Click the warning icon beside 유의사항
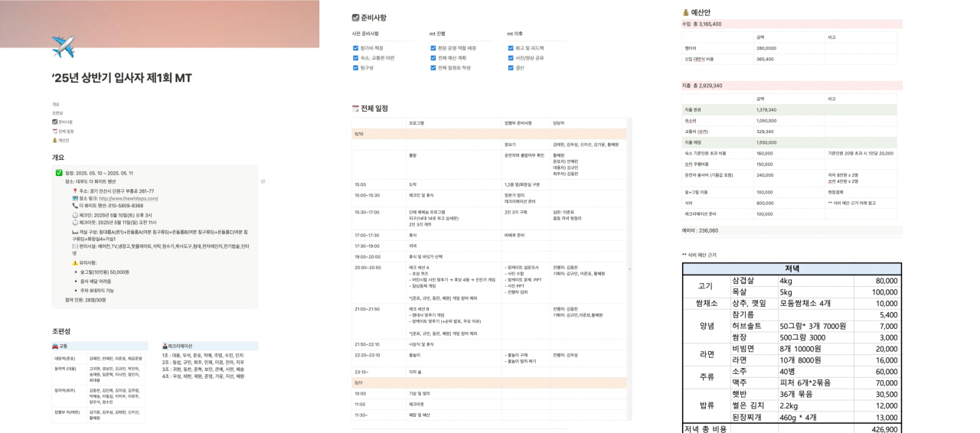This screenshot has width=980, height=433. 75,262
